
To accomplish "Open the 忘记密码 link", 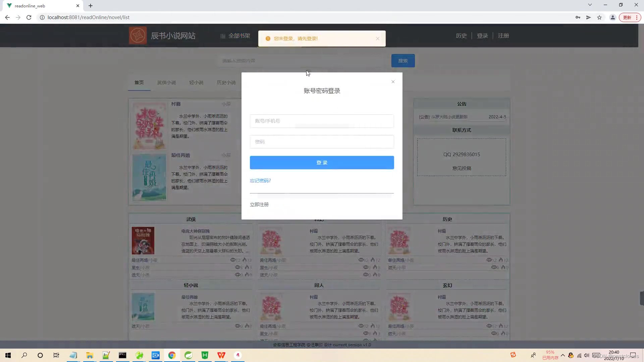I will (x=260, y=180).
